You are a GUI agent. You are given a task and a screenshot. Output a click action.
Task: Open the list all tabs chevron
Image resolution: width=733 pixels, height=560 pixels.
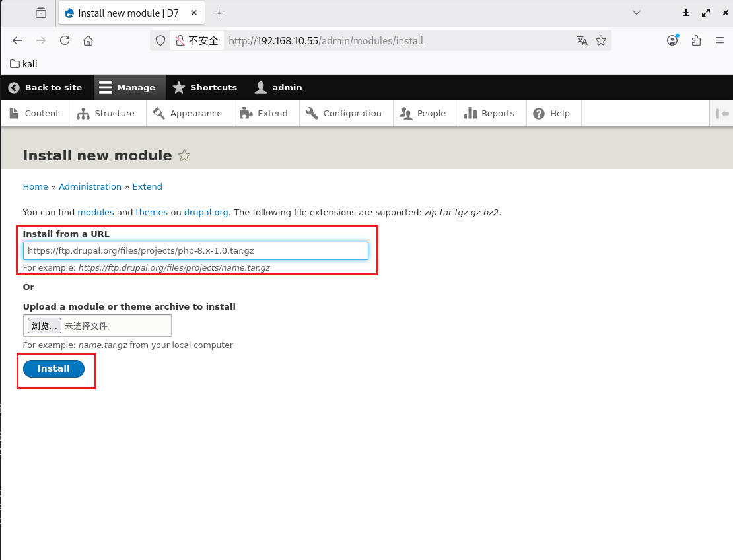(637, 13)
